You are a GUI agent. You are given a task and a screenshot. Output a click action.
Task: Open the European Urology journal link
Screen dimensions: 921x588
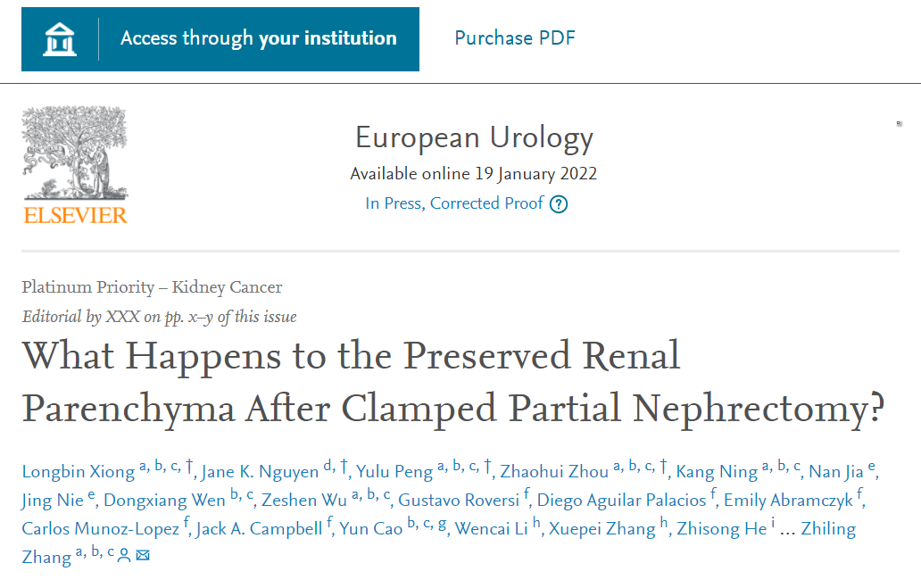coord(474,138)
